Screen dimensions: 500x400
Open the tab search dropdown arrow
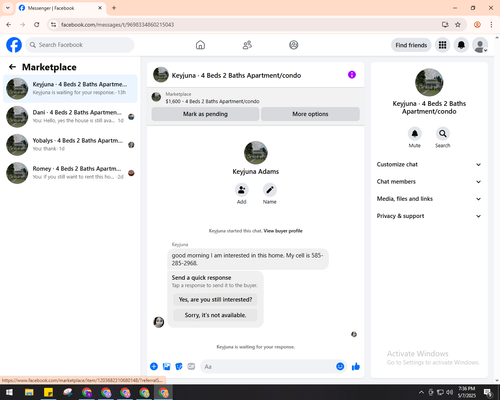point(8,8)
